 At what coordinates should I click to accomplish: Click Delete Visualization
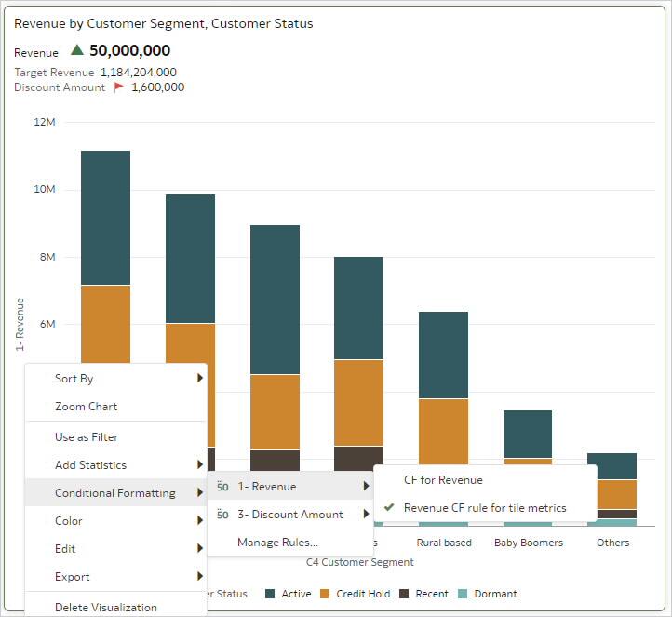click(106, 607)
